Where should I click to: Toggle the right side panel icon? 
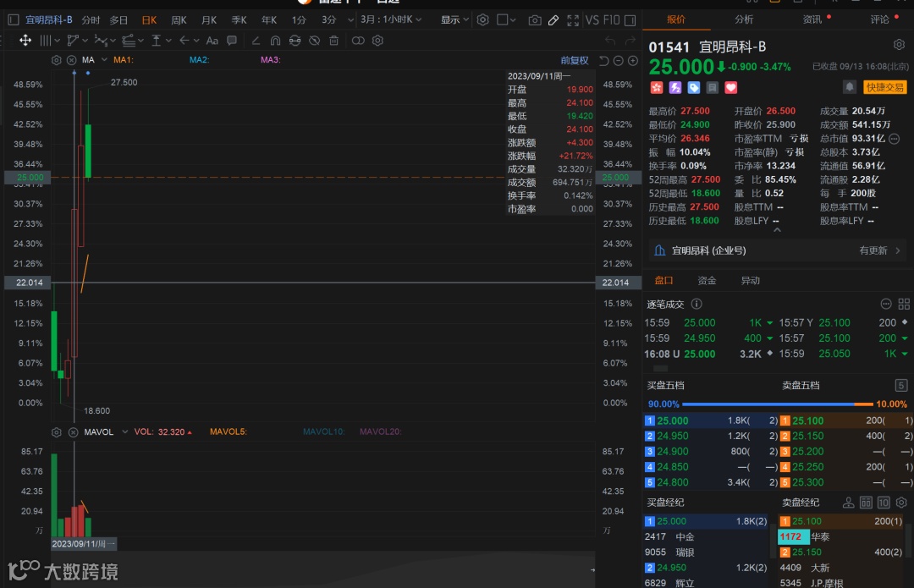pos(630,20)
